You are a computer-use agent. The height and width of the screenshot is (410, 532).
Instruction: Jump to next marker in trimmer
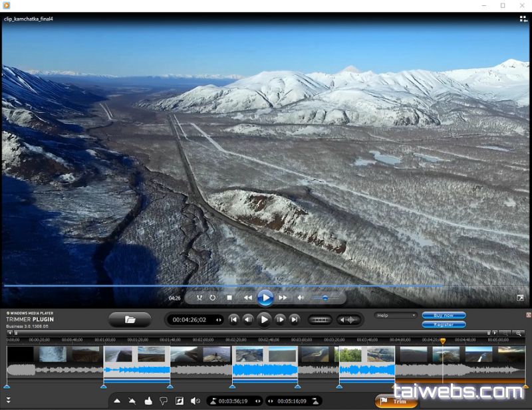point(294,320)
